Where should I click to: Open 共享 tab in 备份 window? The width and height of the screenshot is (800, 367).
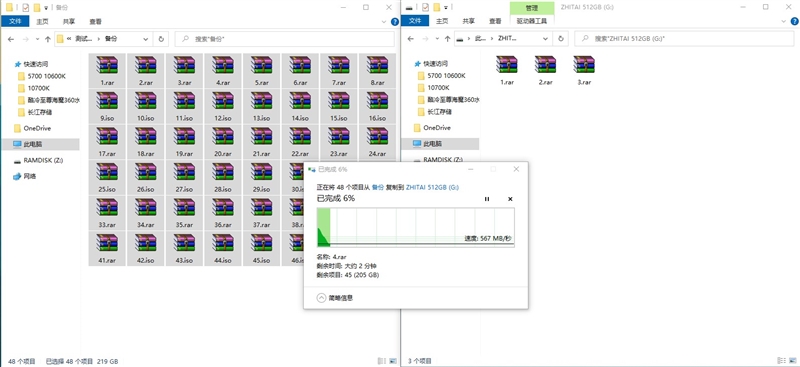[69, 21]
